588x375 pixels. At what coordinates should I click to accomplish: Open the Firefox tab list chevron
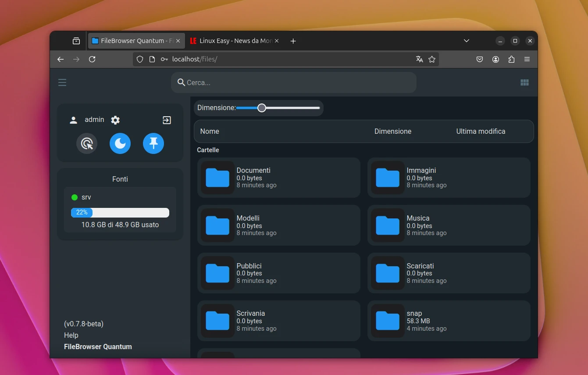466,40
